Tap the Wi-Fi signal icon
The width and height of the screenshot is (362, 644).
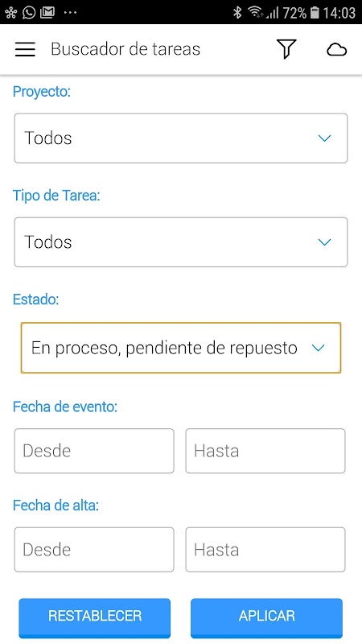point(255,13)
